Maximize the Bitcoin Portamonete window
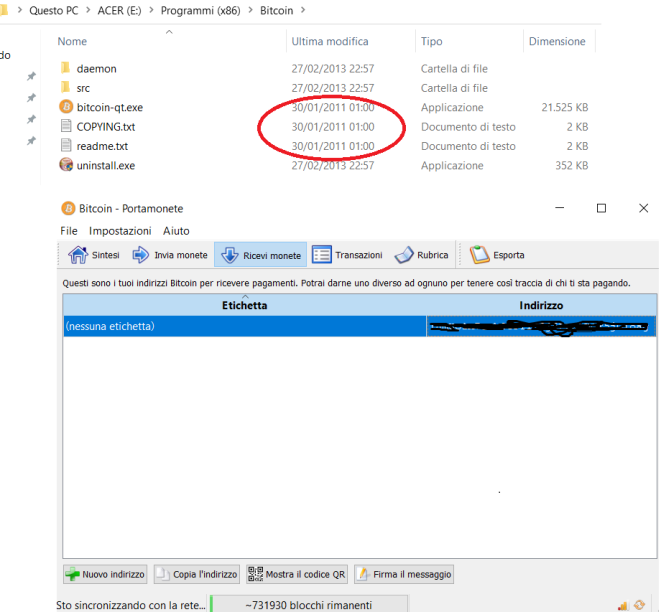The height and width of the screenshot is (612, 661). click(x=601, y=208)
